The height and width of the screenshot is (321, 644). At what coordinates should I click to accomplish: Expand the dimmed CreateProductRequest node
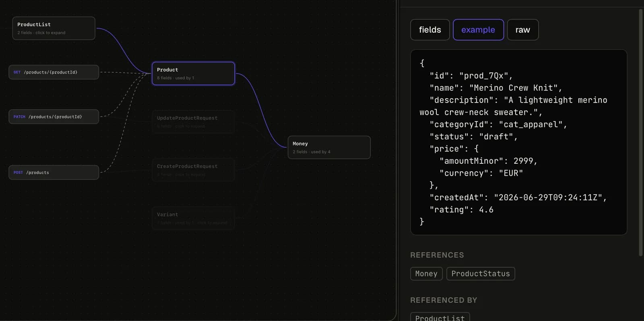(x=193, y=170)
